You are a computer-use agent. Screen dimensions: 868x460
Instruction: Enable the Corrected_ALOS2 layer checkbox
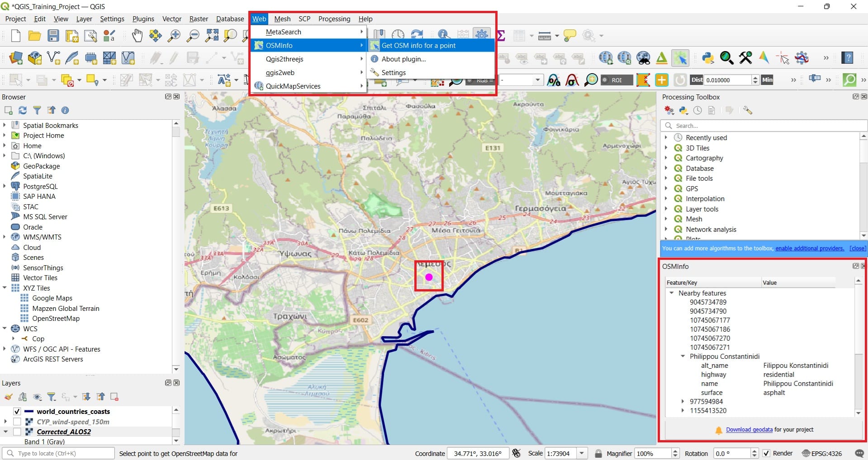(17, 432)
